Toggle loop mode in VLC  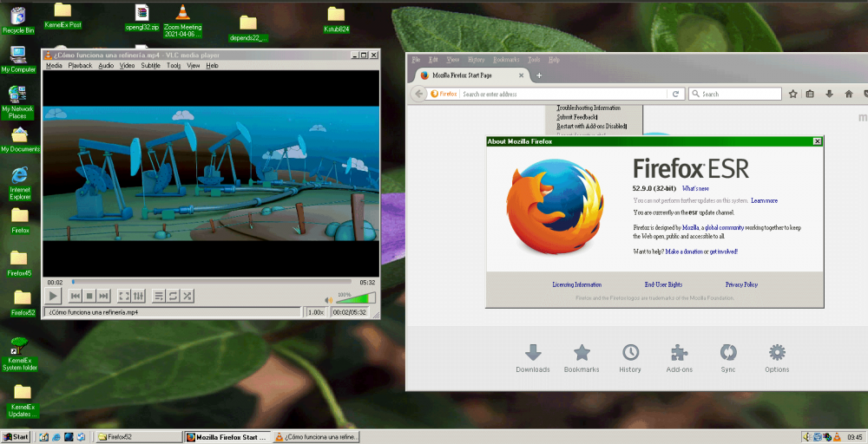point(173,296)
